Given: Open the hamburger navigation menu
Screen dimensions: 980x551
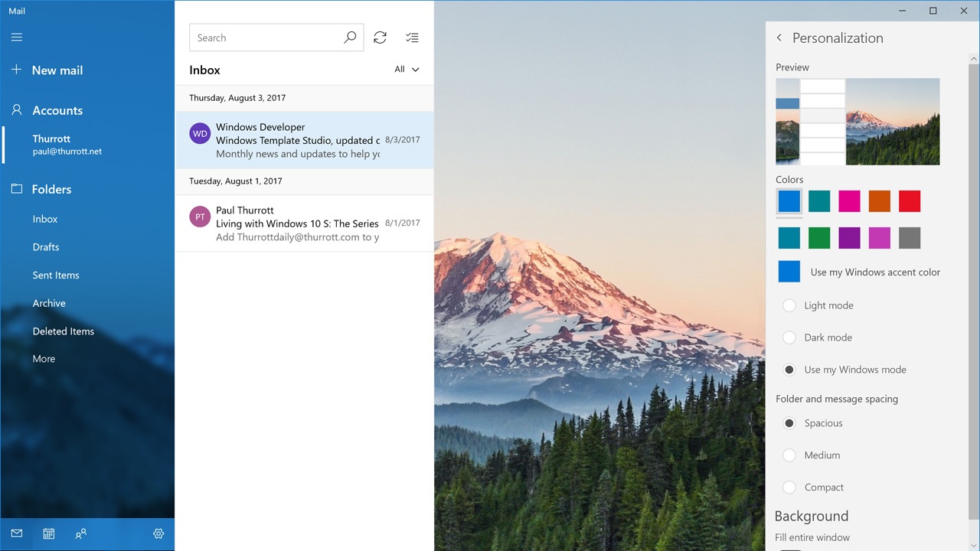Looking at the screenshot, I should (x=16, y=37).
